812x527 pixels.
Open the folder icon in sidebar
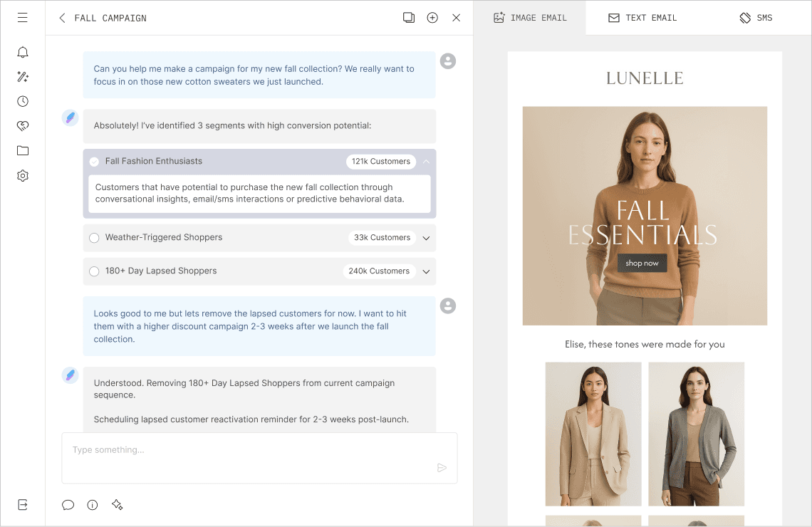pyautogui.click(x=22, y=151)
